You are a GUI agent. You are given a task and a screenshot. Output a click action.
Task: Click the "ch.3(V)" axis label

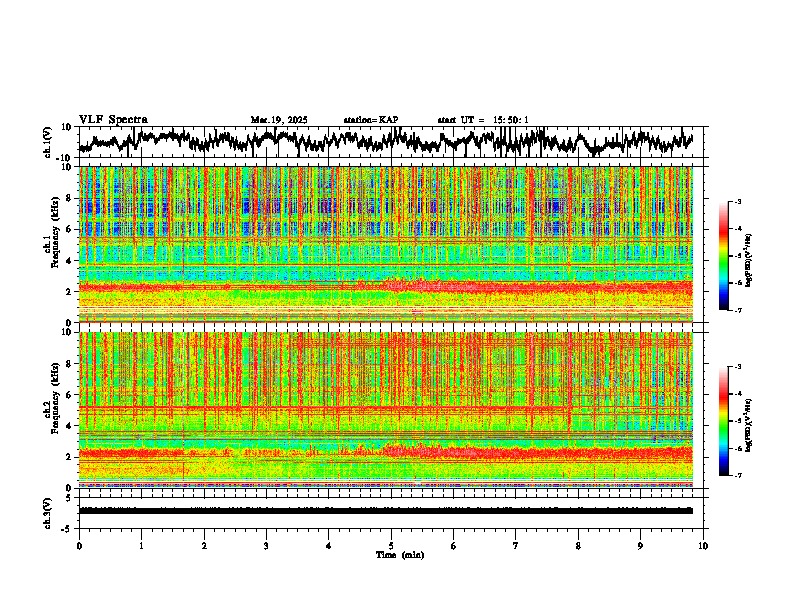click(x=48, y=513)
